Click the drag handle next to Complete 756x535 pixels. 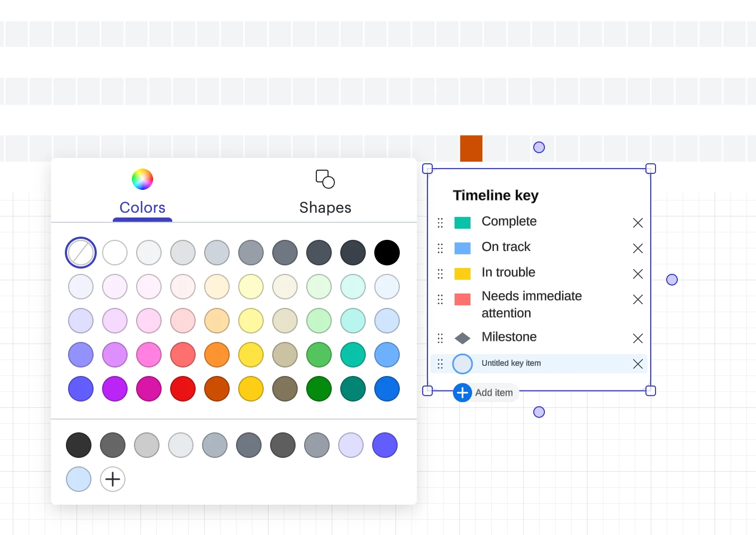coord(440,223)
